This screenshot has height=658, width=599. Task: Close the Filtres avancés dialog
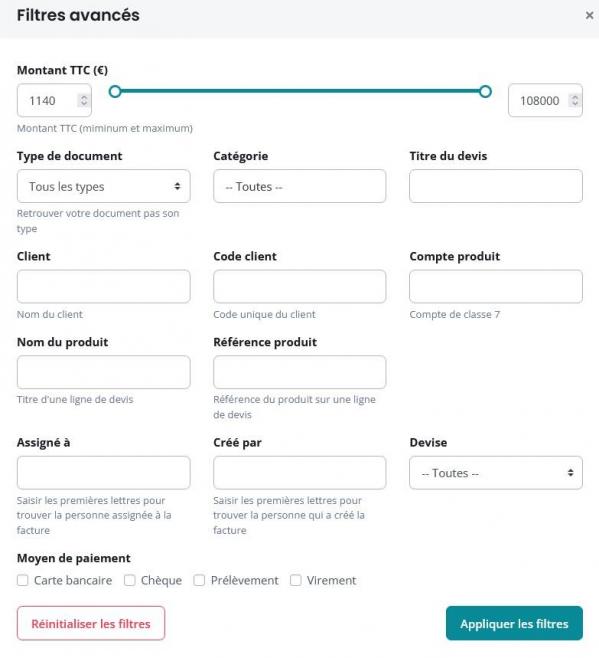pos(589,16)
